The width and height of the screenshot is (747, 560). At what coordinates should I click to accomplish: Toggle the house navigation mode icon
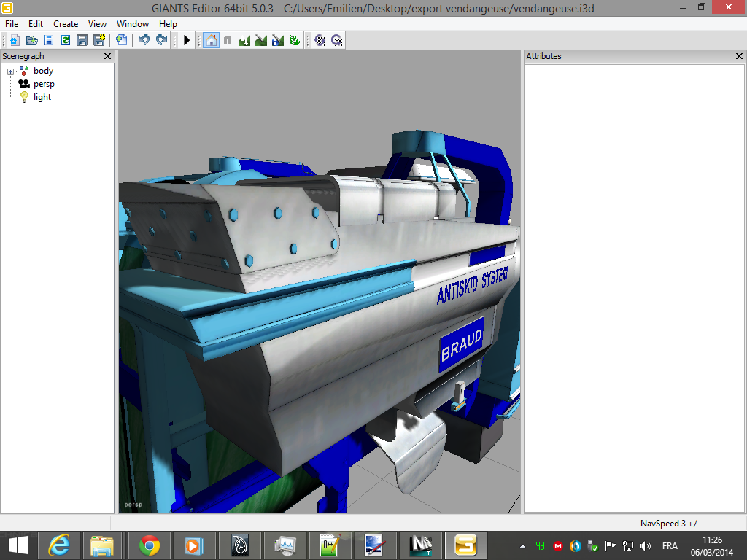pyautogui.click(x=211, y=41)
